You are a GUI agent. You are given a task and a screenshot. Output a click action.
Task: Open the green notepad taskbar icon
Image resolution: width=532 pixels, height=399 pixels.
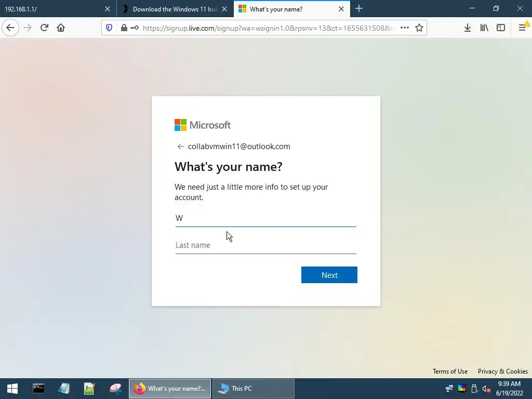(x=89, y=389)
